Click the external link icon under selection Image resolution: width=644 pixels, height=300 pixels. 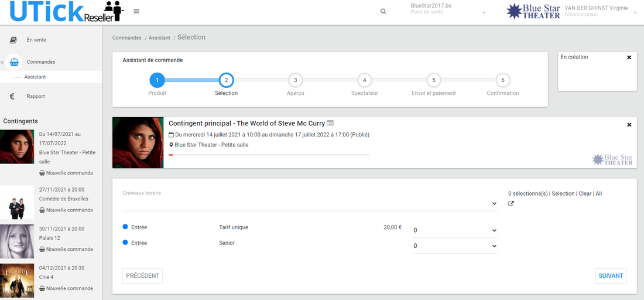(x=511, y=204)
